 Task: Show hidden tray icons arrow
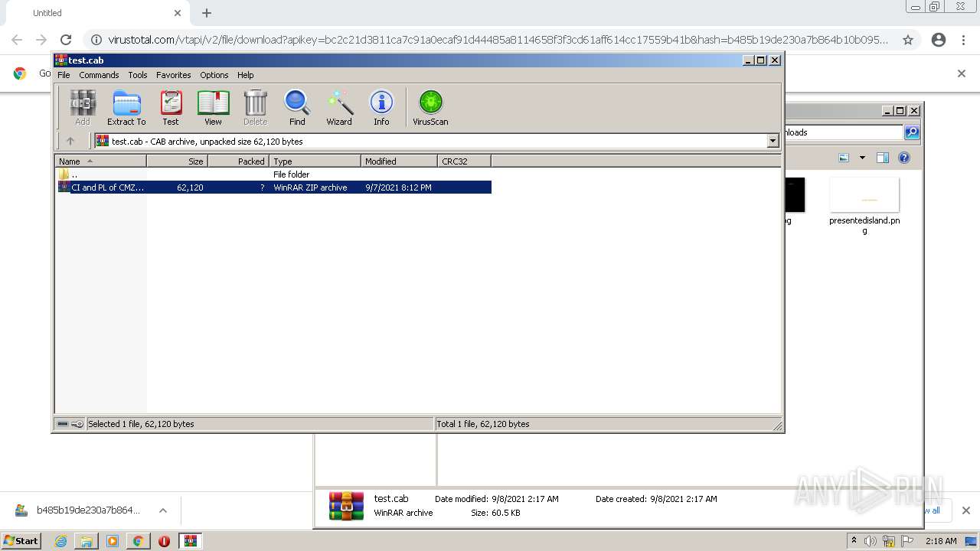[x=854, y=541]
